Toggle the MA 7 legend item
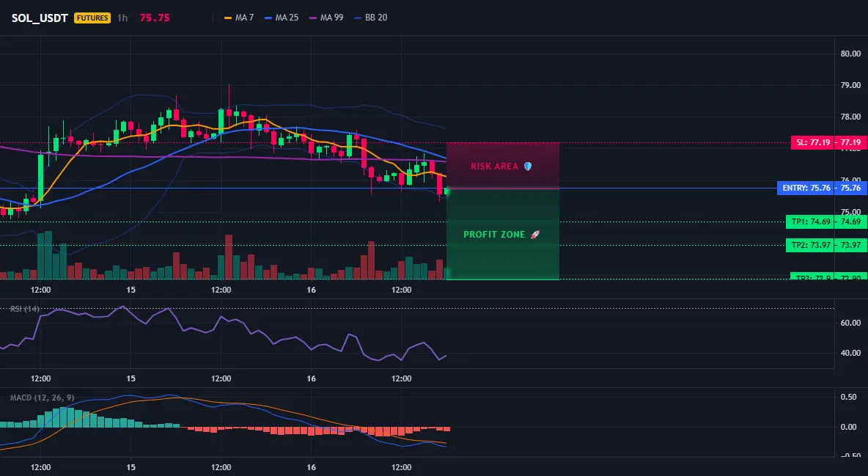Image resolution: width=868 pixels, height=476 pixels. (238, 18)
